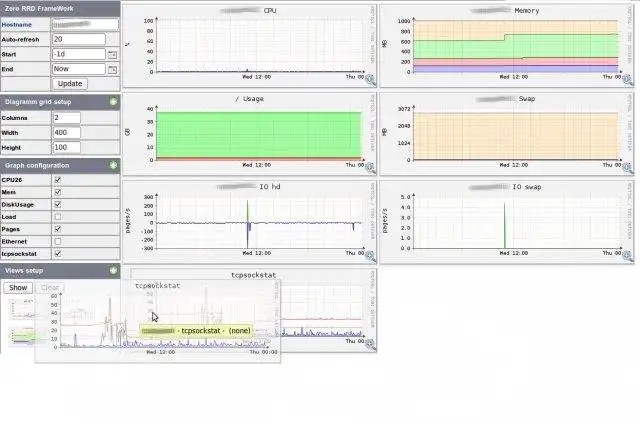Click the Columns input field

click(67, 118)
